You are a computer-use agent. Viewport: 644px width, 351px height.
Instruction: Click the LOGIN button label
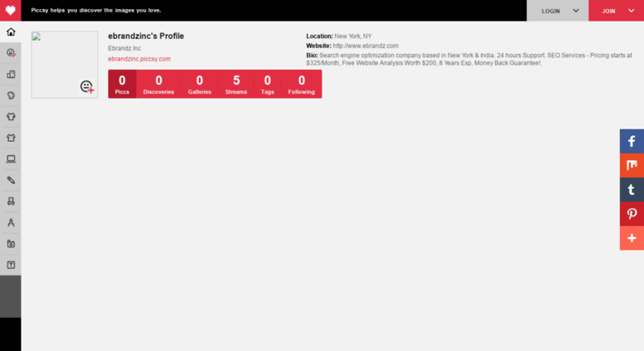pyautogui.click(x=550, y=11)
